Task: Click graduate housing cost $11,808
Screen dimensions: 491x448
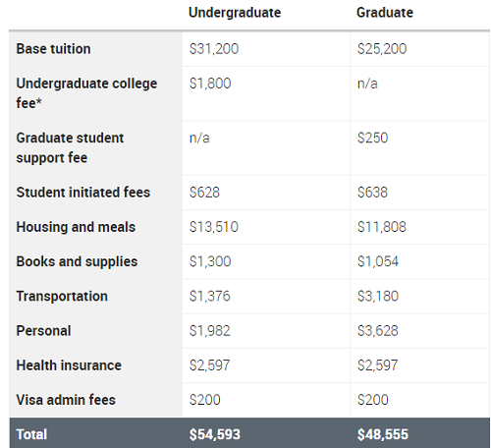Action: point(382,227)
